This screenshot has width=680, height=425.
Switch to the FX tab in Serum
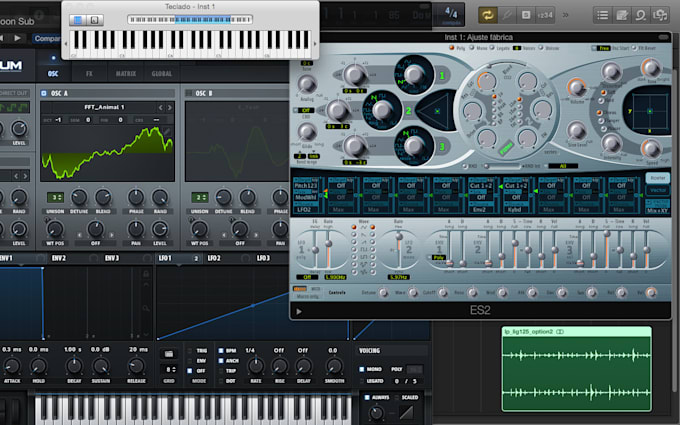[88, 73]
